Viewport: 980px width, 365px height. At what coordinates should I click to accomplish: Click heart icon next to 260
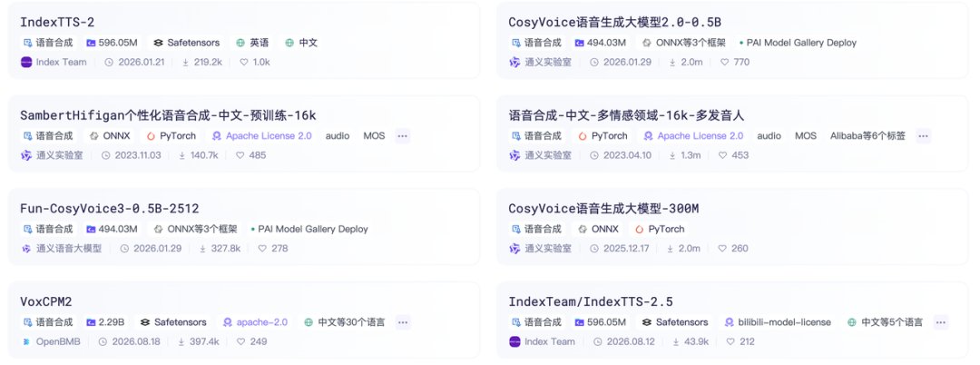click(722, 248)
